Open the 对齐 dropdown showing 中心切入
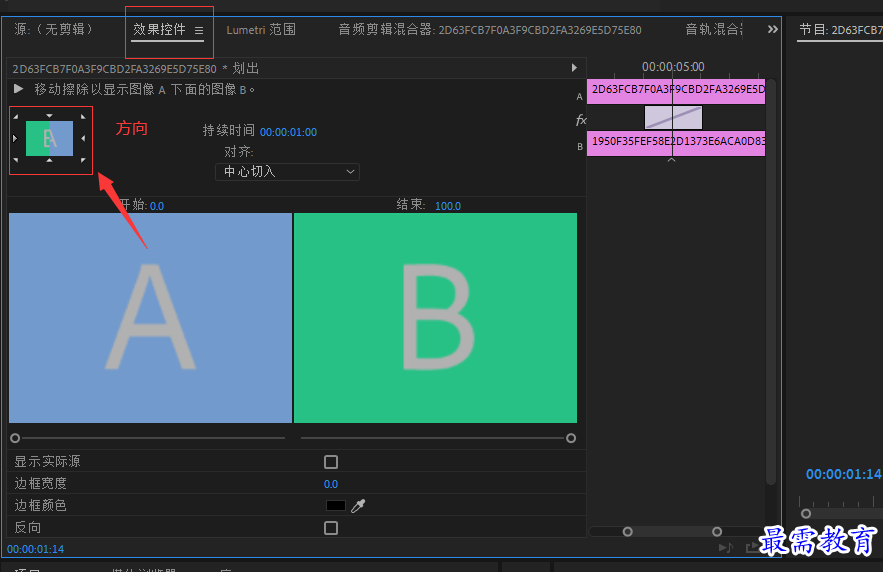 point(287,172)
